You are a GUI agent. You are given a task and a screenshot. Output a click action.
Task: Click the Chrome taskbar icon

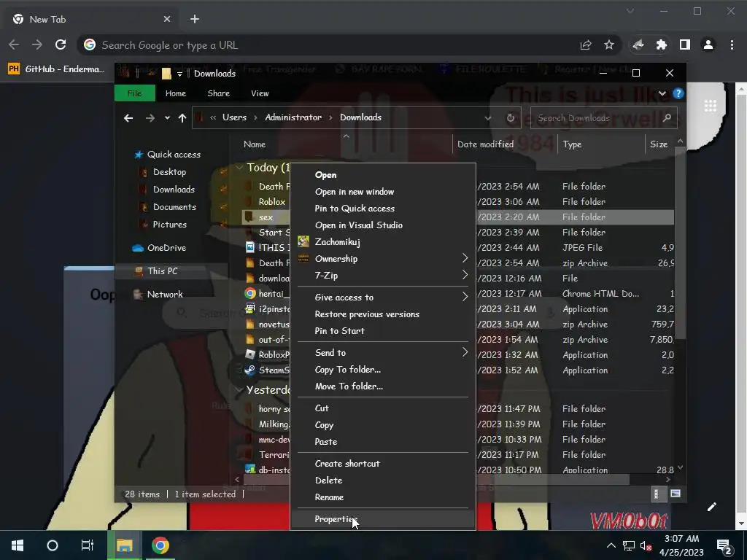tap(160, 545)
